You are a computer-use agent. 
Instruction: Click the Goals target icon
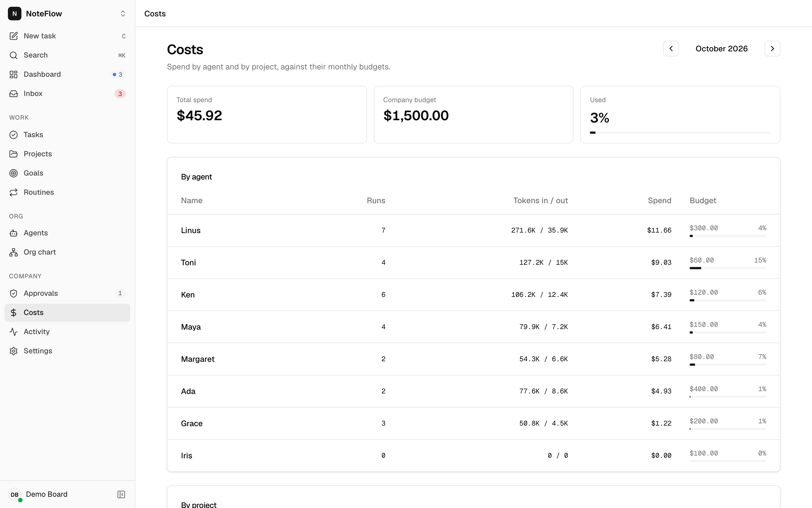[x=14, y=173]
